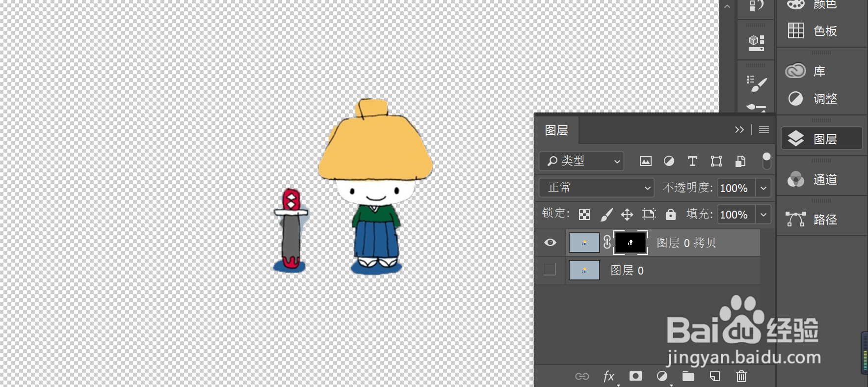Open the 不透明度 opacity slider arrow

[763, 188]
